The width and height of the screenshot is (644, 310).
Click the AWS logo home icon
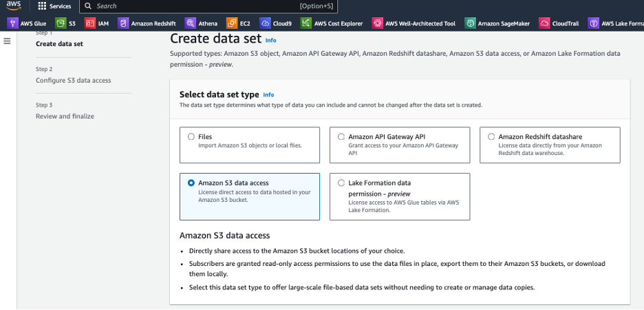point(14,6)
